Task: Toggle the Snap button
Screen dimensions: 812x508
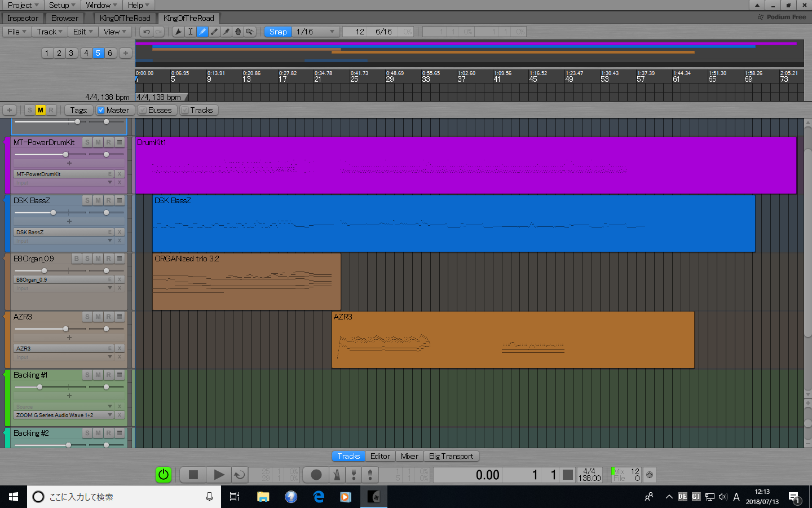Action: click(x=278, y=32)
